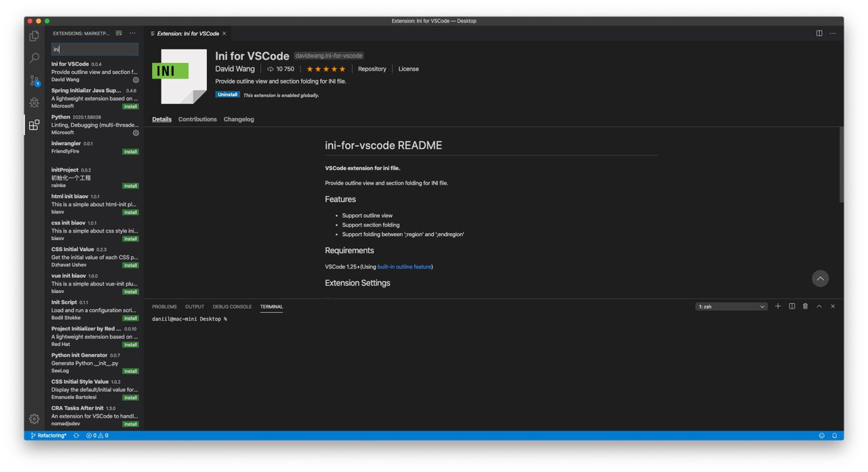Click the five-star rating of the extension
868x472 pixels.
click(325, 69)
